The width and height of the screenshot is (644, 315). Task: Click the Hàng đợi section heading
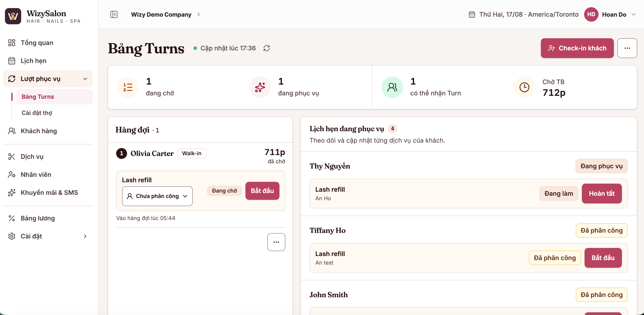click(x=132, y=130)
